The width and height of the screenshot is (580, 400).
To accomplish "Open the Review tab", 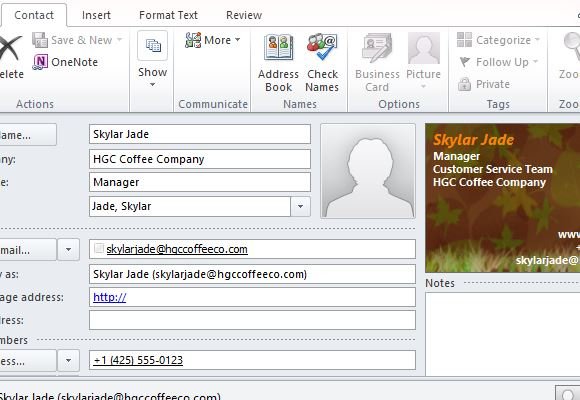I will click(244, 15).
